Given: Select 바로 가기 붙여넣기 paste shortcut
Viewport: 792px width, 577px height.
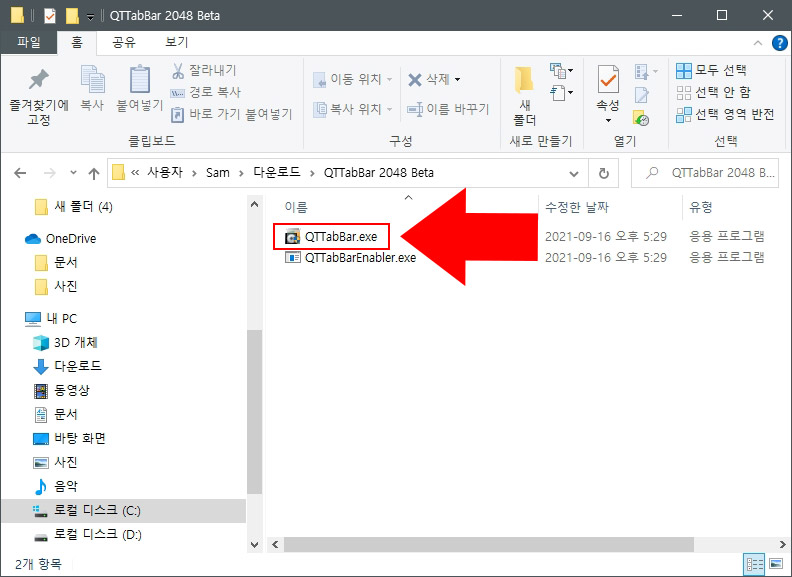Looking at the screenshot, I should coord(232,114).
